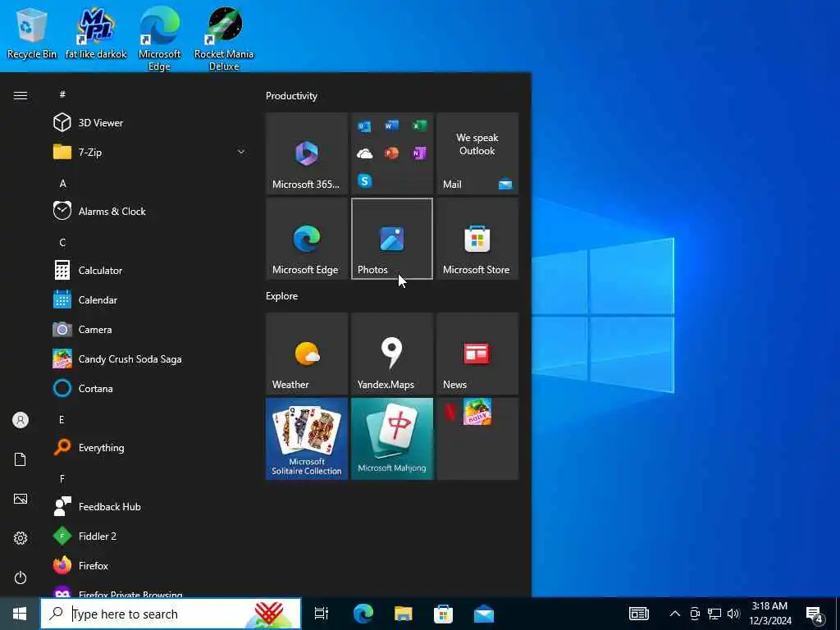Screen dimensions: 840x630
Task: Select Recycle Bin desktop icon
Action: pos(32,33)
